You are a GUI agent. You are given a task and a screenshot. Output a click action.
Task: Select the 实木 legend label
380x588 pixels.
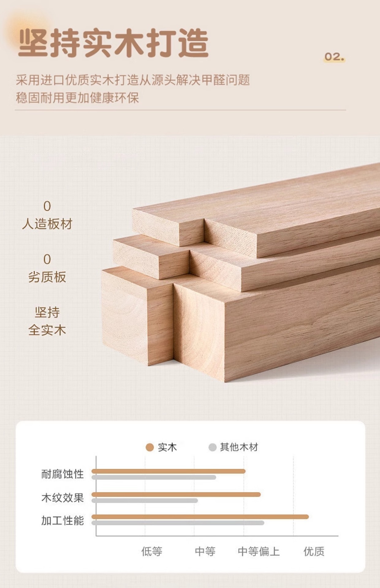(167, 447)
